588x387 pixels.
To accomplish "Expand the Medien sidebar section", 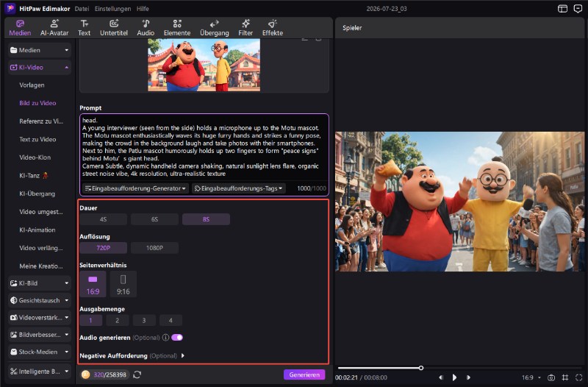I will (x=40, y=50).
